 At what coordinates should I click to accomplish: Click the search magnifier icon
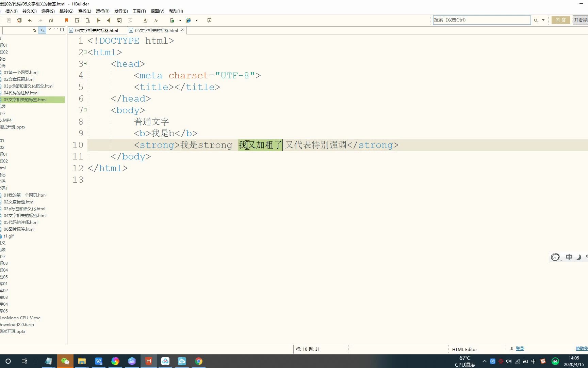coord(536,20)
